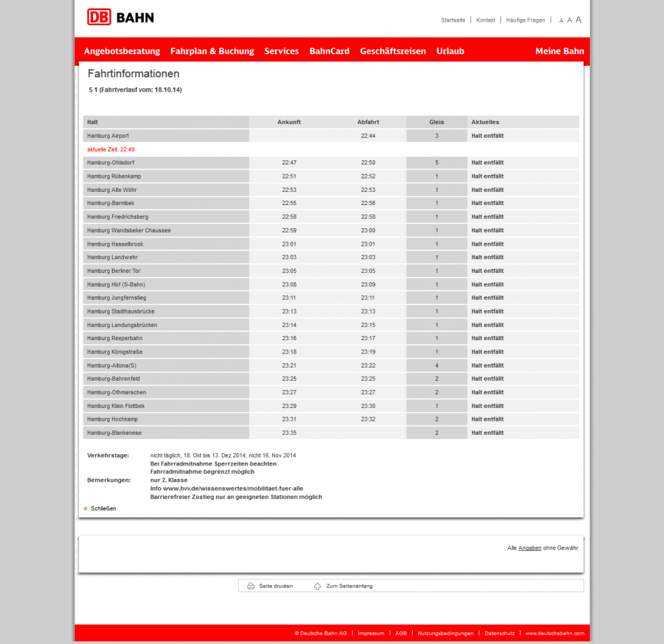
Task: Open Häufige Fragen link
Action: pyautogui.click(x=525, y=20)
